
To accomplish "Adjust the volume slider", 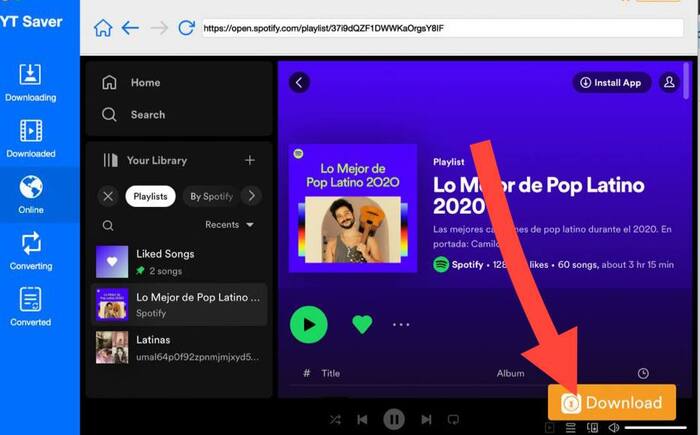I will point(655,428).
